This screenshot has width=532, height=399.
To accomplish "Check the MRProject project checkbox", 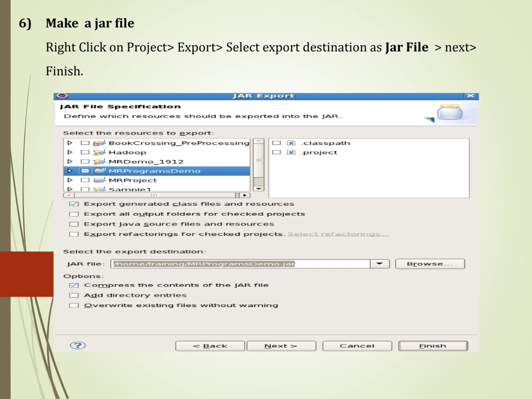I will [x=85, y=180].
